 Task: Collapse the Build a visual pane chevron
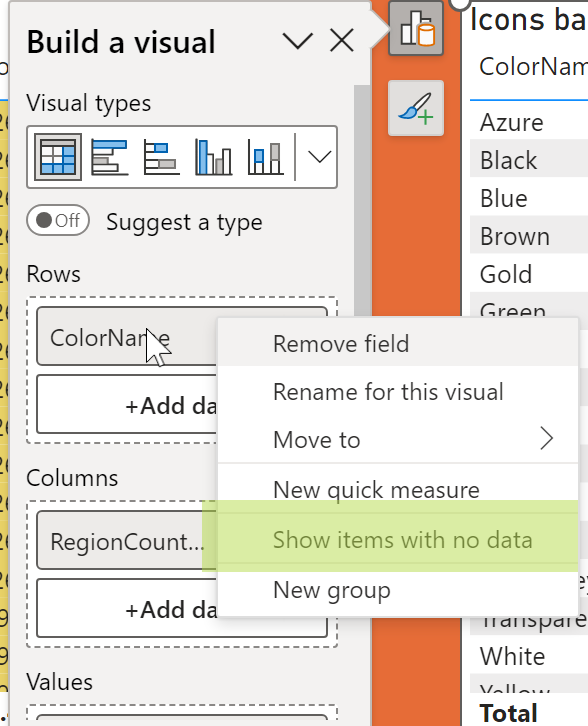[x=298, y=41]
